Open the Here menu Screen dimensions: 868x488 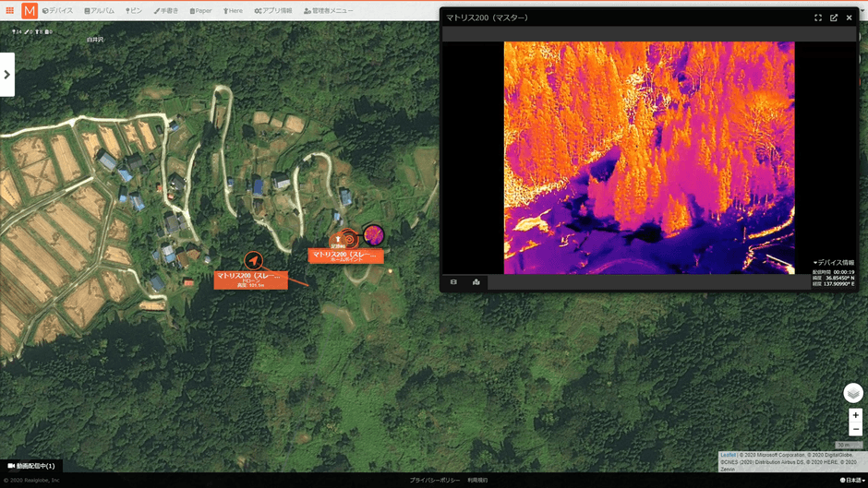click(233, 10)
